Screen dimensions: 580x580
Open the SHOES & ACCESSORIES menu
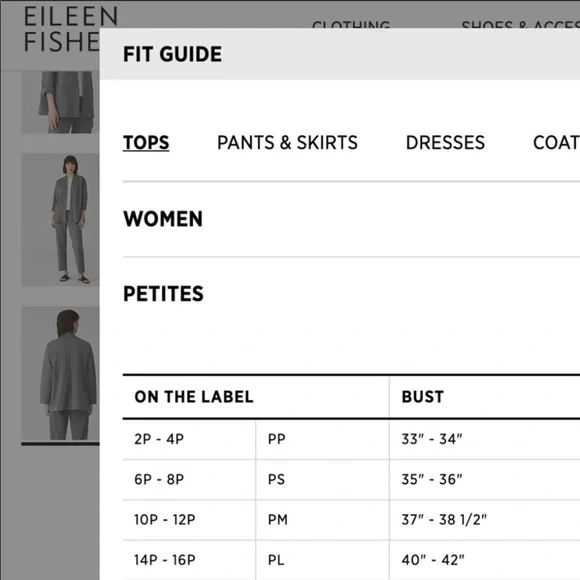[520, 24]
